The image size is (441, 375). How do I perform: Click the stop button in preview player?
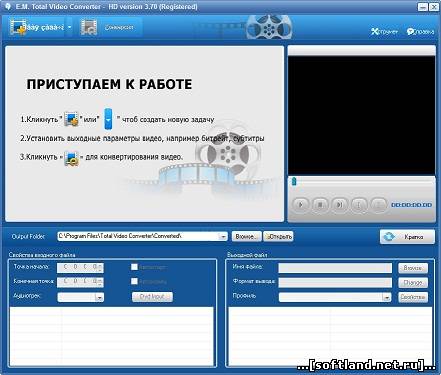[x=320, y=204]
